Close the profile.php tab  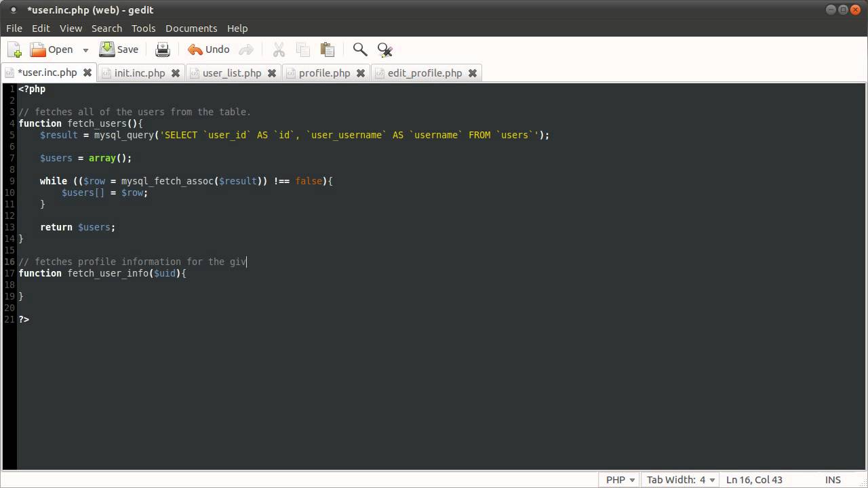pos(361,73)
